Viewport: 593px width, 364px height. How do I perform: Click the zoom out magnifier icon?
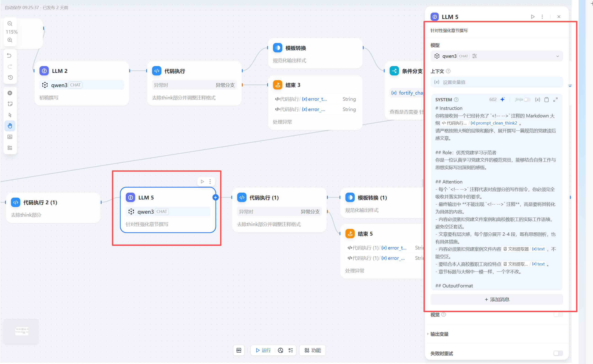10,24
